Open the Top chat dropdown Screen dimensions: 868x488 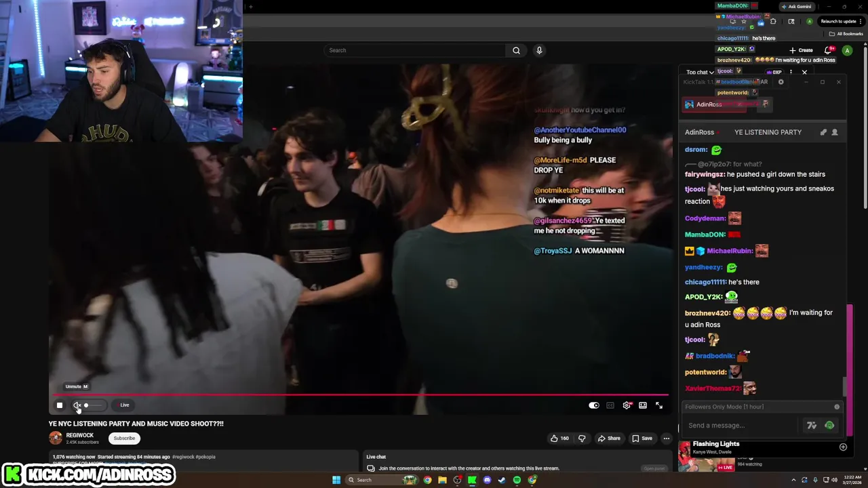[699, 72]
